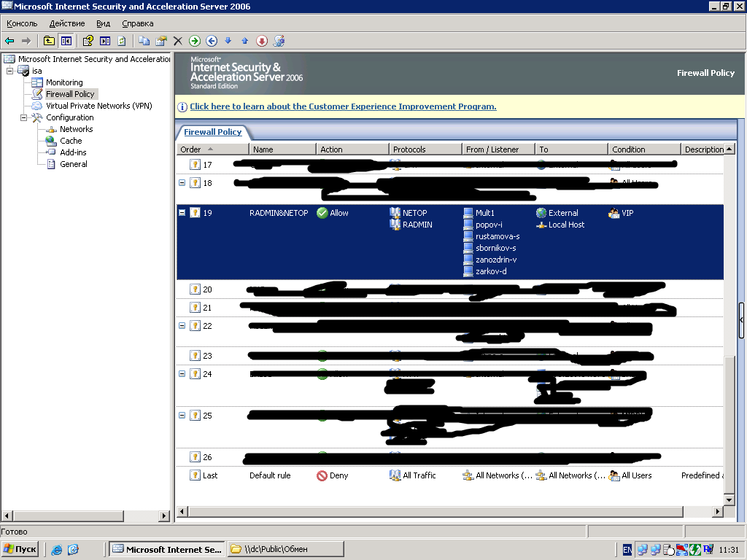The width and height of the screenshot is (747, 560).
Task: Click the green right arrow toolbar icon
Action: [194, 41]
